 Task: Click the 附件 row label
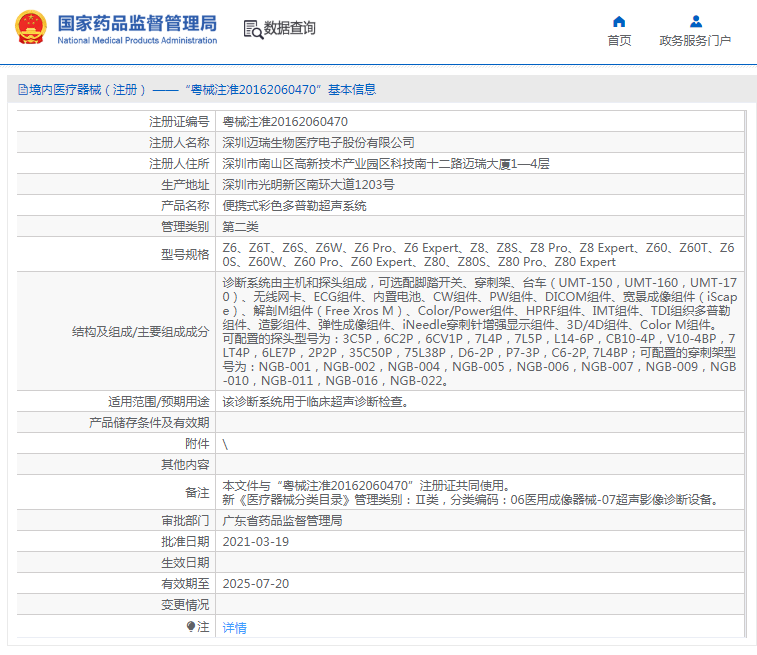pyautogui.click(x=197, y=444)
